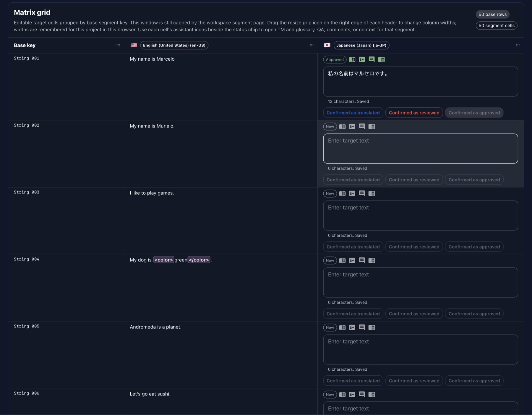This screenshot has height=415, width=532.
Task: Toggle Confirmed as translated for String 001
Action: (353, 113)
